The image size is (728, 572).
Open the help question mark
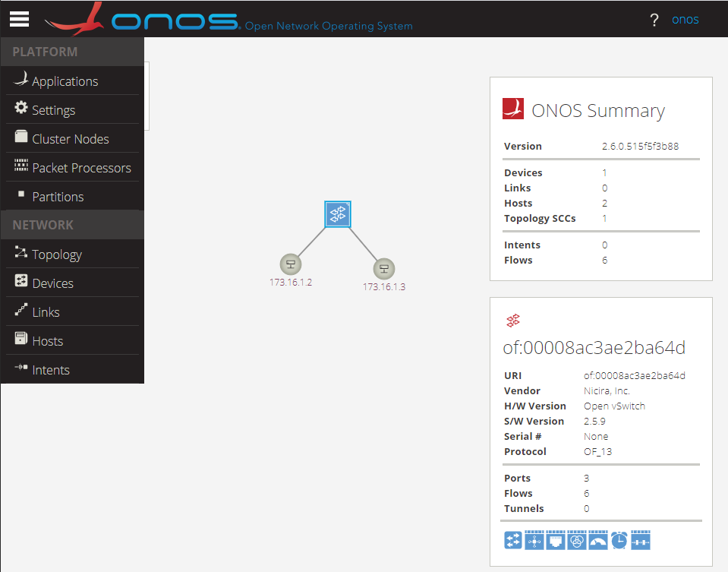coord(654,20)
